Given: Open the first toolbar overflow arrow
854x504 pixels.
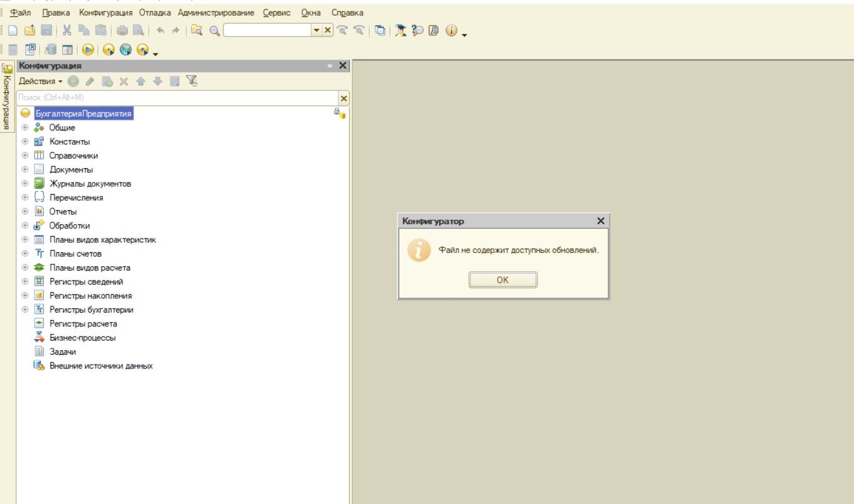Looking at the screenshot, I should click(x=465, y=34).
